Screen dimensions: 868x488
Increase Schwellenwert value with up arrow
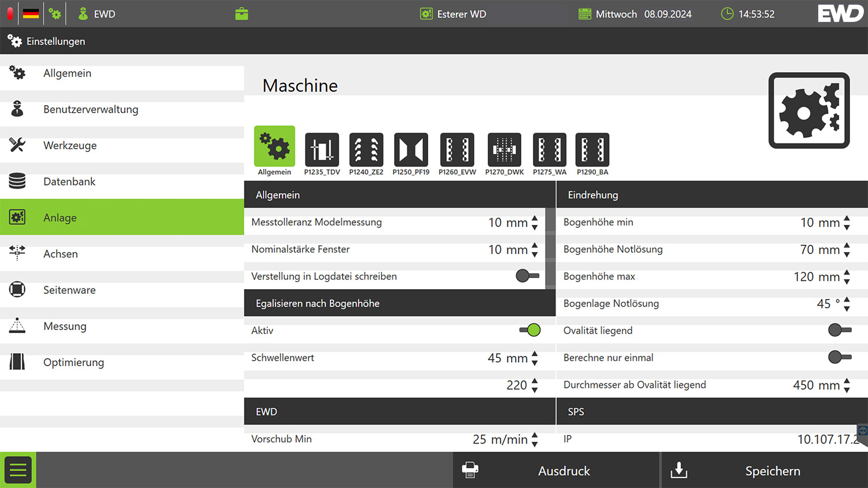[x=535, y=353]
